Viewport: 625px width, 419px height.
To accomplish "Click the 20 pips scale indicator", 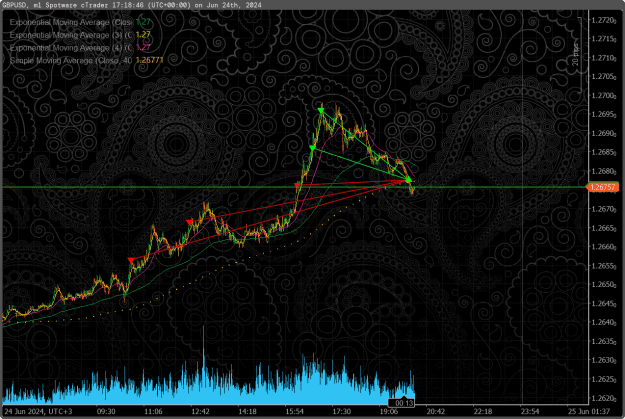I will 575,55.
